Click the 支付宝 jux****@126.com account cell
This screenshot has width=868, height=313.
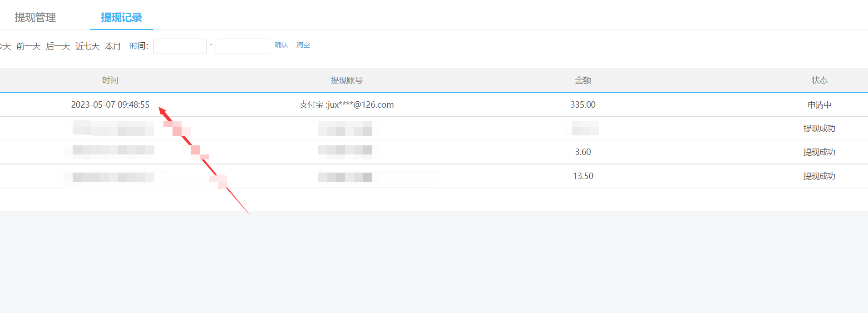(346, 105)
